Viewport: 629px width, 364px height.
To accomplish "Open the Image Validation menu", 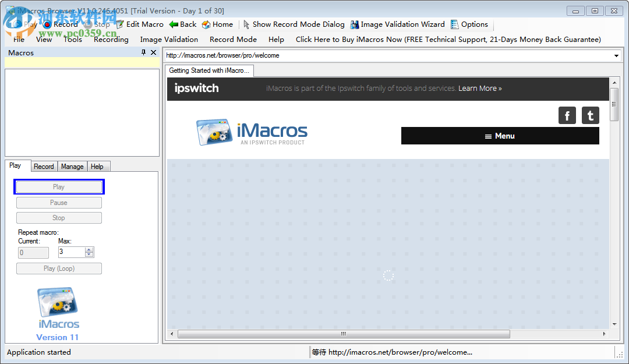I will (169, 40).
